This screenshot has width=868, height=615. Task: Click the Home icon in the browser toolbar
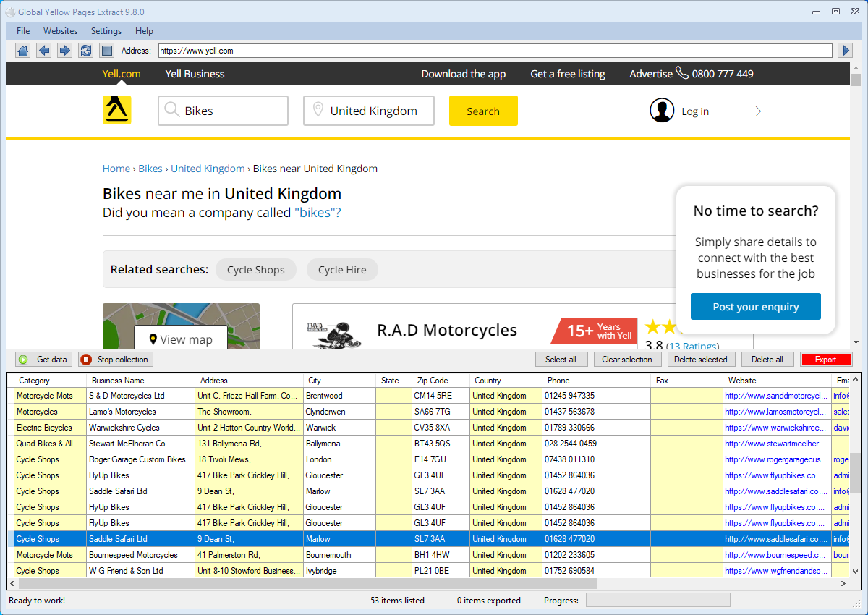click(23, 51)
